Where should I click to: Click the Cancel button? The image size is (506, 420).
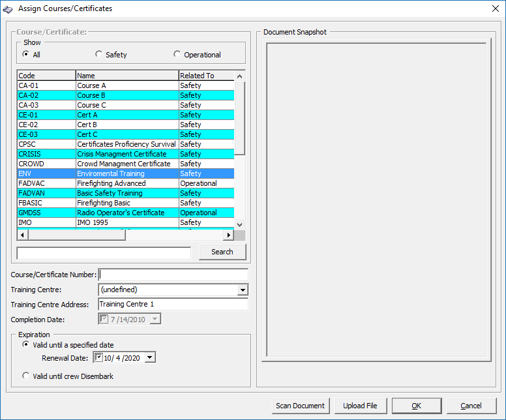[471, 406]
